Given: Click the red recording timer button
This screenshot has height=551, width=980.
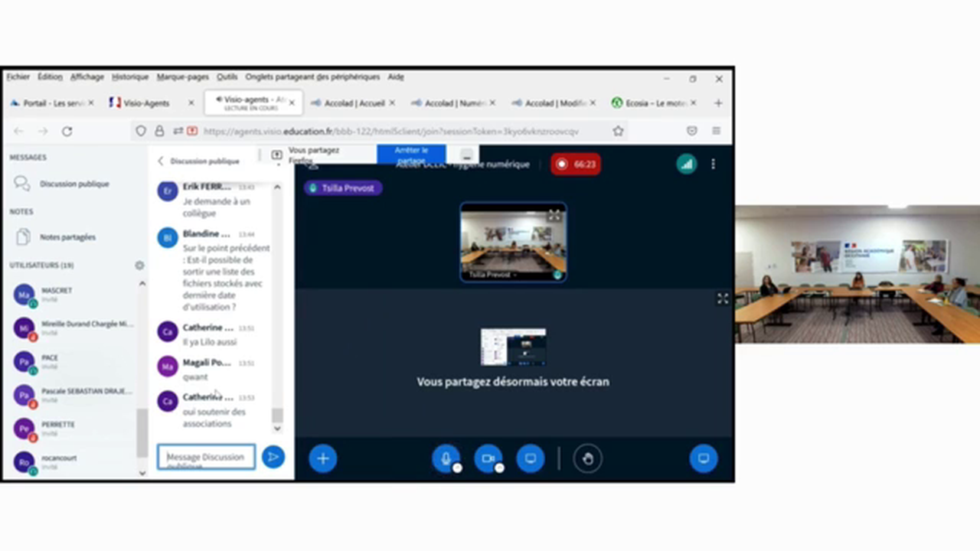Looking at the screenshot, I should click(x=575, y=164).
